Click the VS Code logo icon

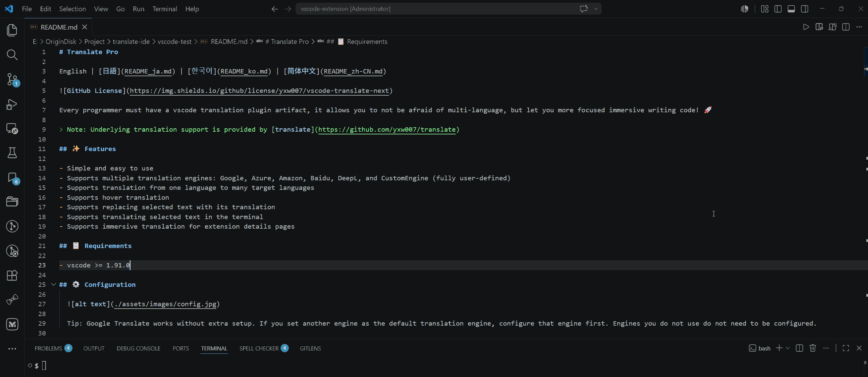click(9, 9)
